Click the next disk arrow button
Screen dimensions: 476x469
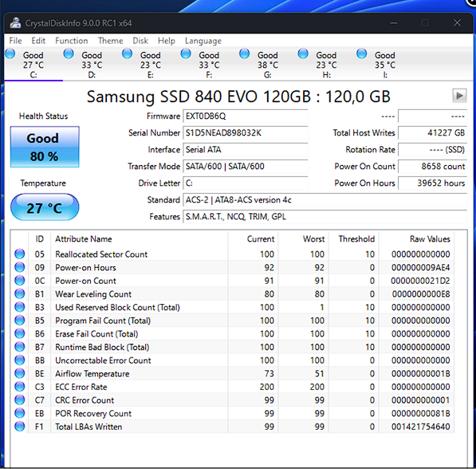(459, 96)
